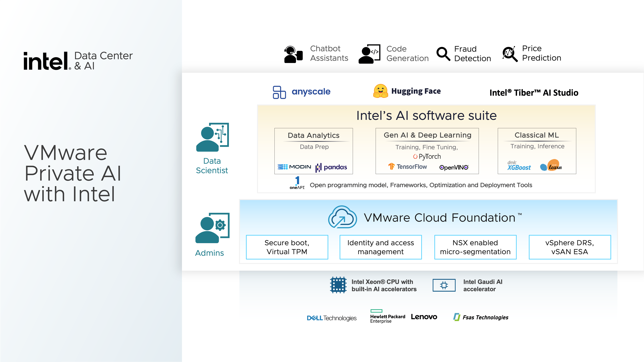The height and width of the screenshot is (362, 644).
Task: Select Identity and access management box
Action: [x=381, y=247]
